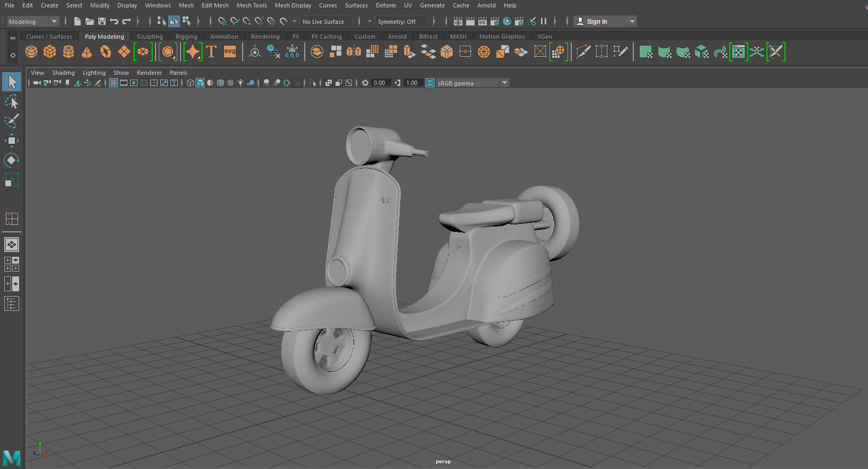Click the Cylindrical UV mapping shelf icon
The width and height of the screenshot is (868, 469).
point(665,51)
